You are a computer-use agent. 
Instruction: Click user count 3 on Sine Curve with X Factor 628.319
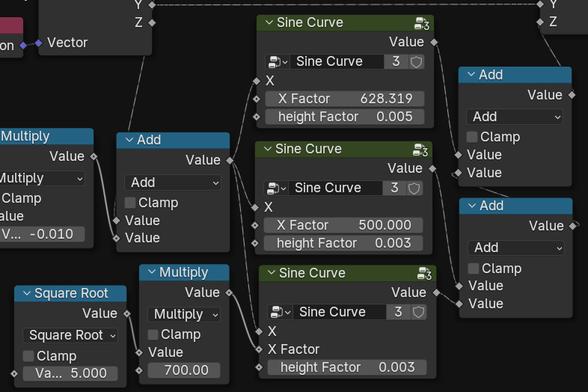pos(396,61)
